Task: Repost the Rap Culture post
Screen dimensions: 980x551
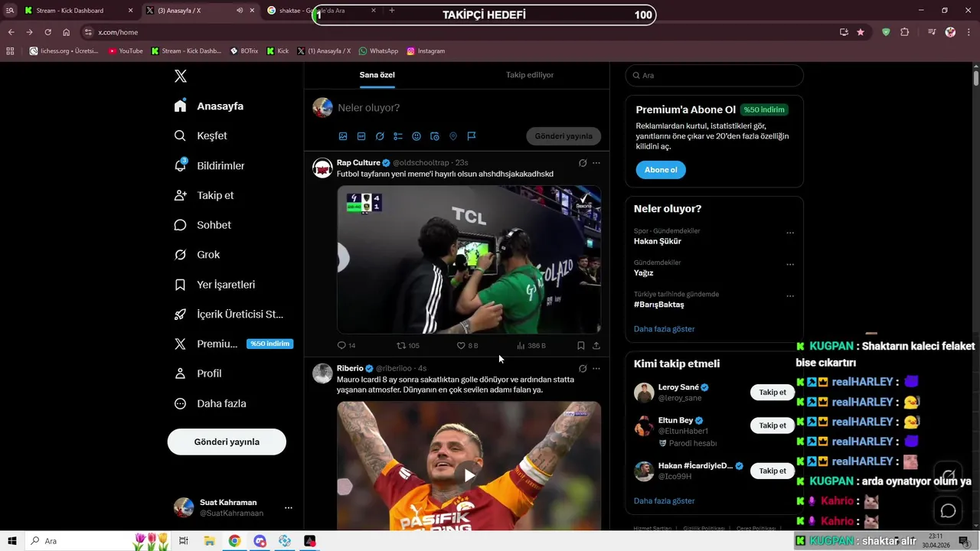Action: point(407,346)
